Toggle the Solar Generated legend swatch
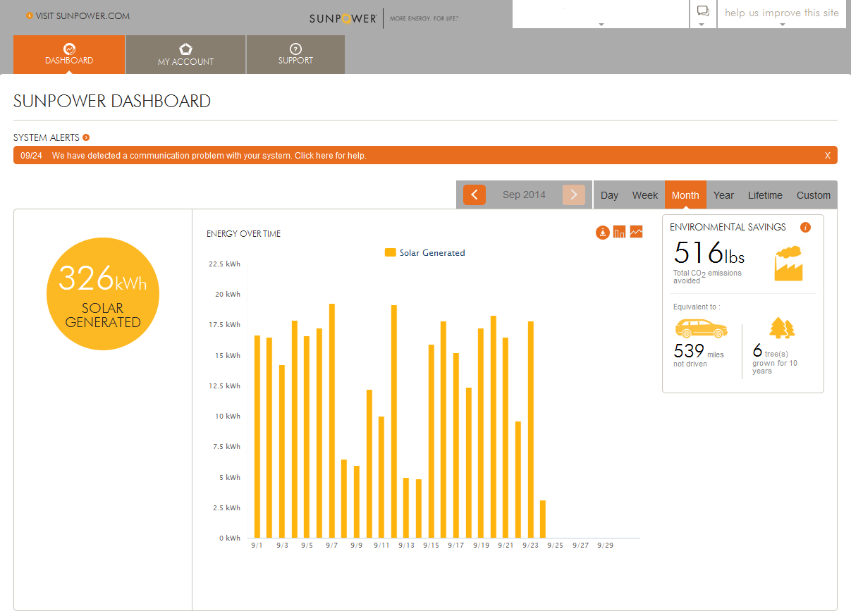This screenshot has height=616, width=851. coord(390,252)
